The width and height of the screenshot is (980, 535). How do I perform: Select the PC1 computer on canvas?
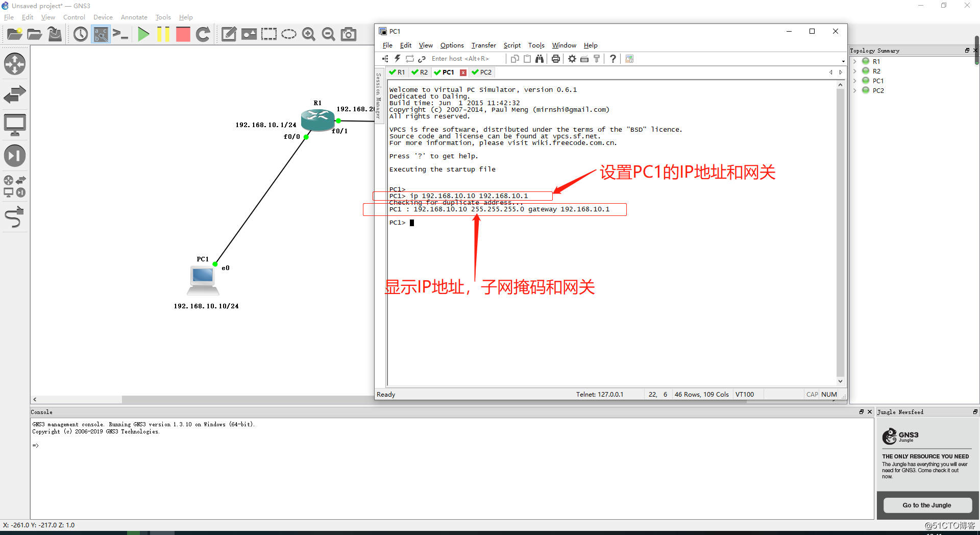click(203, 281)
